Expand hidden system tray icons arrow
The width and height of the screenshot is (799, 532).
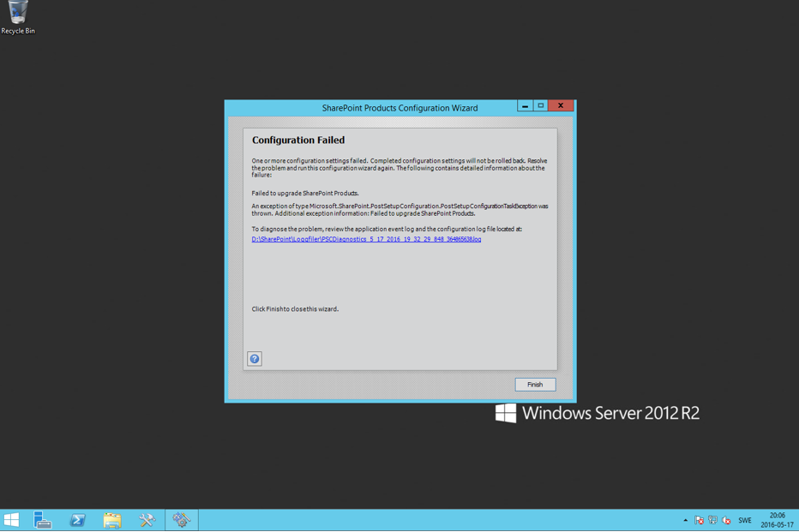click(685, 521)
